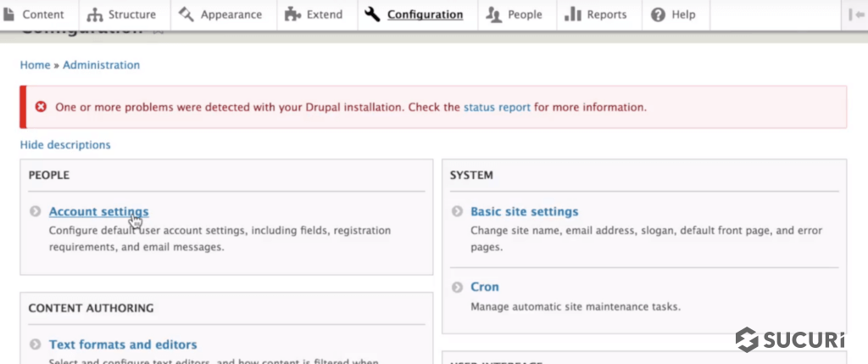Open the Reports menu

(x=606, y=14)
